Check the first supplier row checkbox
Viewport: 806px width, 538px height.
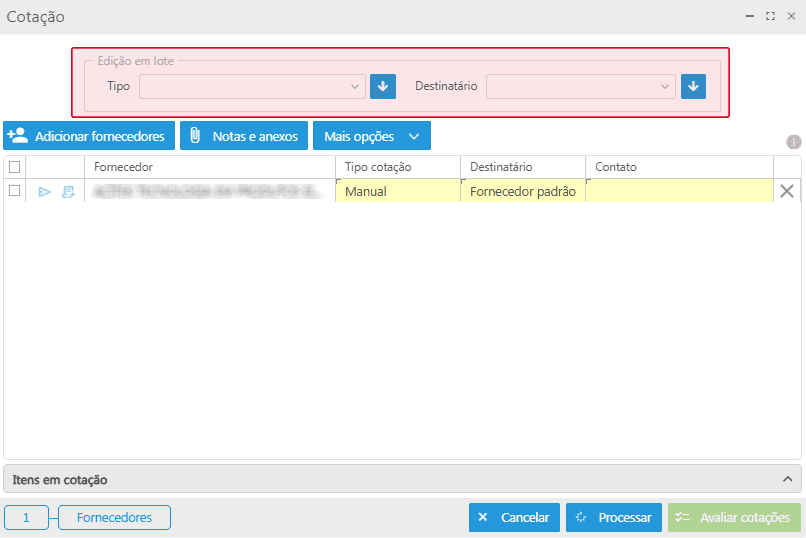click(x=14, y=191)
